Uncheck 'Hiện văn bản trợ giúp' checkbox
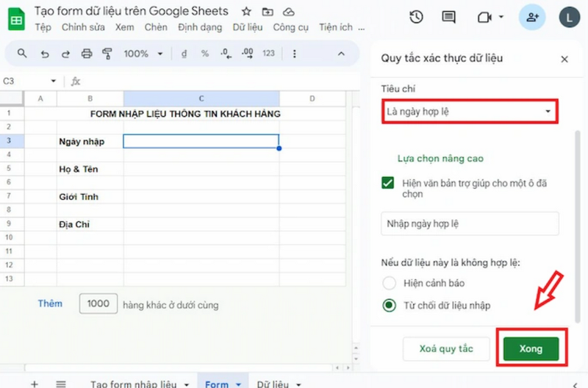Screen dimensions: 588x388 (x=388, y=183)
